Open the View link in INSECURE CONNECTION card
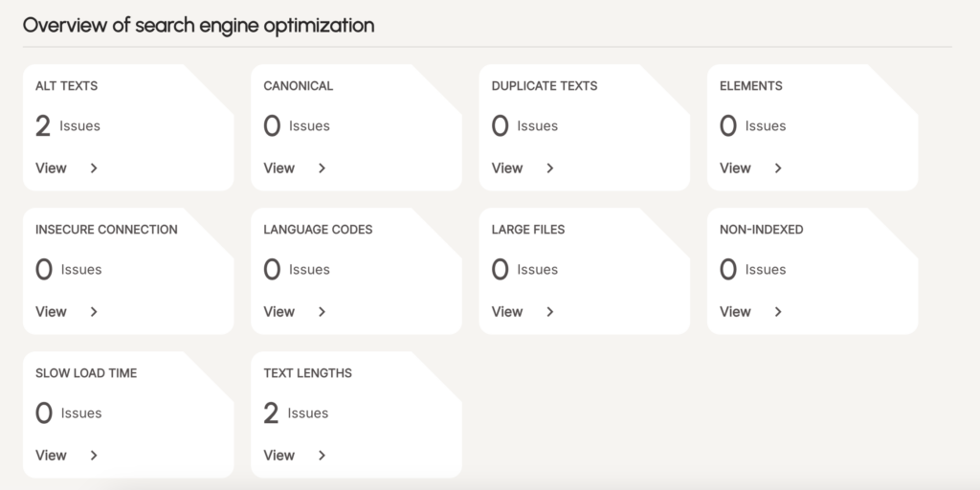 51,312
